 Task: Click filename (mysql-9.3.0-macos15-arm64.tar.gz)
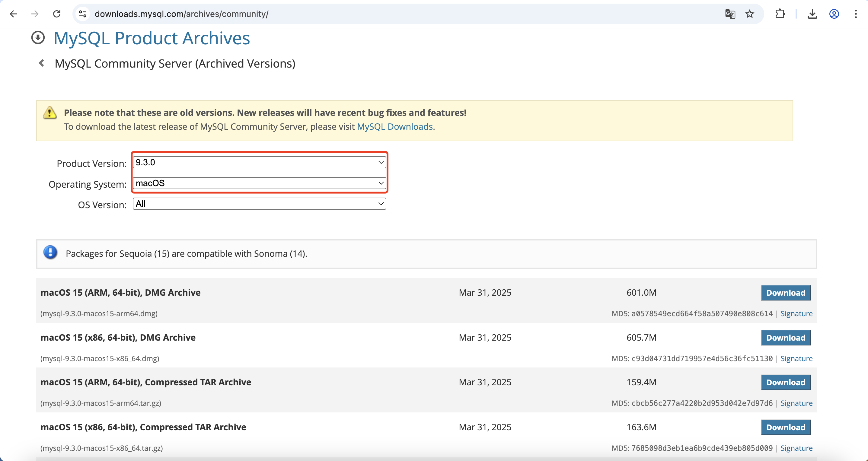point(101,403)
